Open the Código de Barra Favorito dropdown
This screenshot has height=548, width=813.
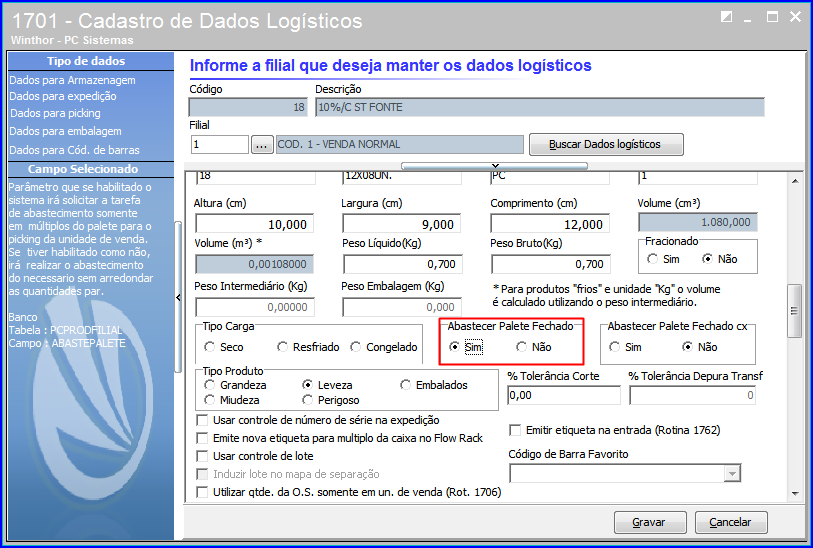pos(732,473)
